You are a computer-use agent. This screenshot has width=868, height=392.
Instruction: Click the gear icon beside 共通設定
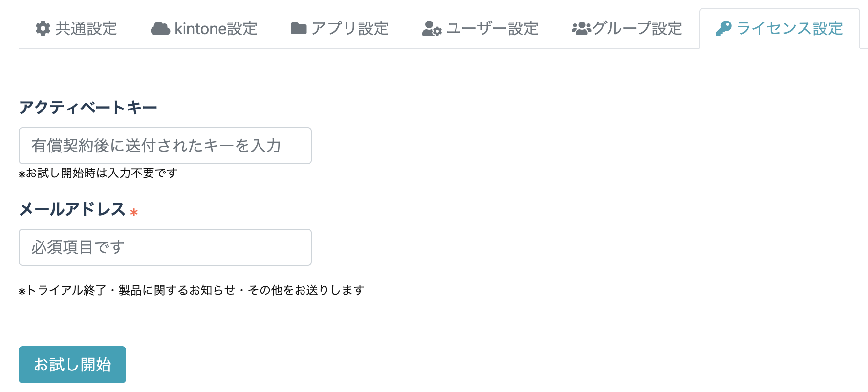coord(43,28)
